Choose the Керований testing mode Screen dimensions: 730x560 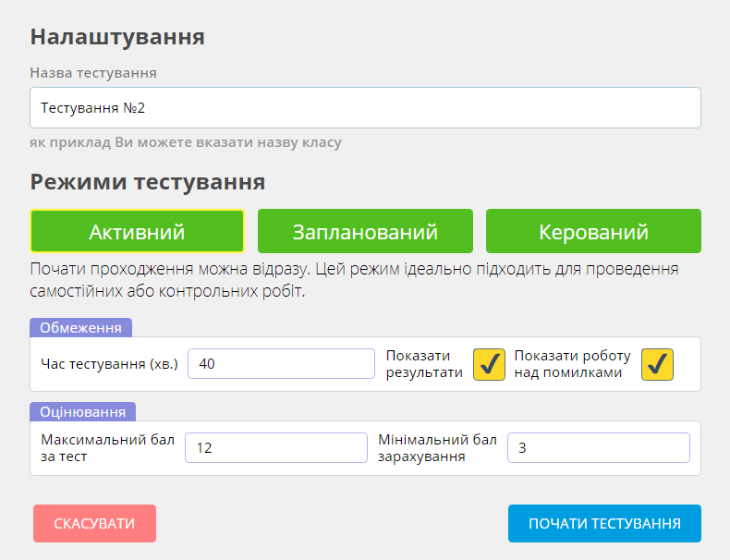(593, 231)
